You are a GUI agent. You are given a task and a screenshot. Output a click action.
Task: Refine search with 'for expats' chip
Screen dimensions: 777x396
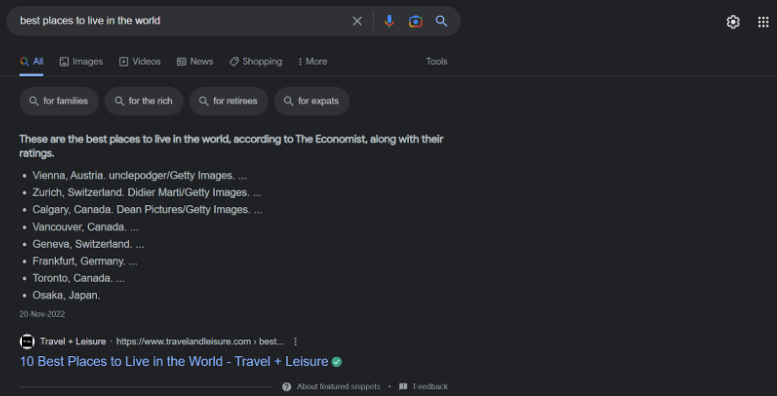(312, 101)
